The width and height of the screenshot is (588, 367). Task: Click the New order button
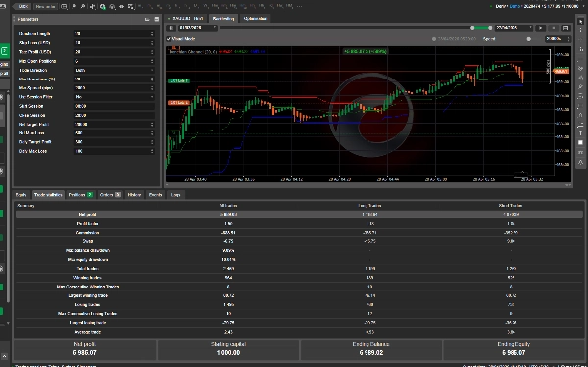pos(46,7)
